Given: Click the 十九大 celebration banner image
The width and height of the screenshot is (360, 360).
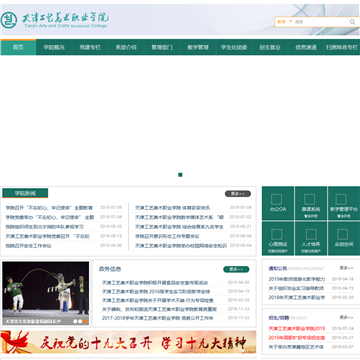Looking at the screenshot, I should click(128, 342).
